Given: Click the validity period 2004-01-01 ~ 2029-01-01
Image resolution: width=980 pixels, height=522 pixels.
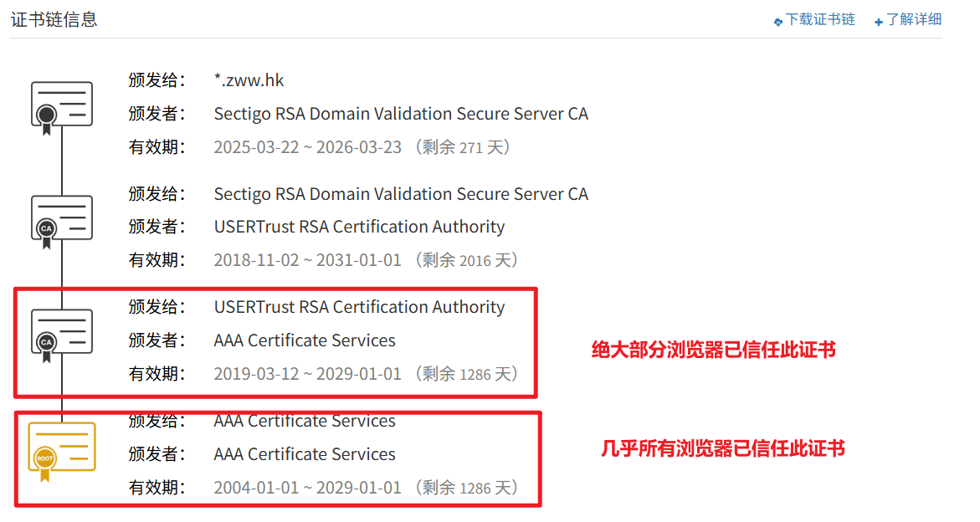Looking at the screenshot, I should click(x=308, y=488).
